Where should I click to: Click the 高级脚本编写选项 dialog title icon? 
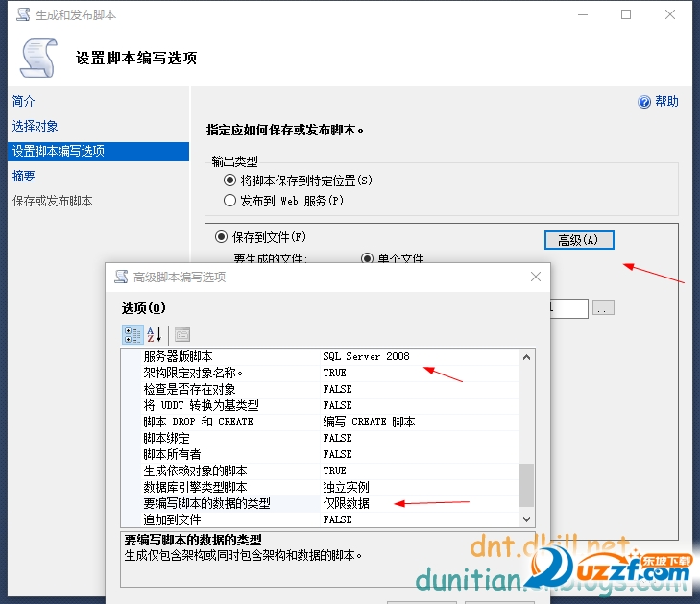click(121, 278)
